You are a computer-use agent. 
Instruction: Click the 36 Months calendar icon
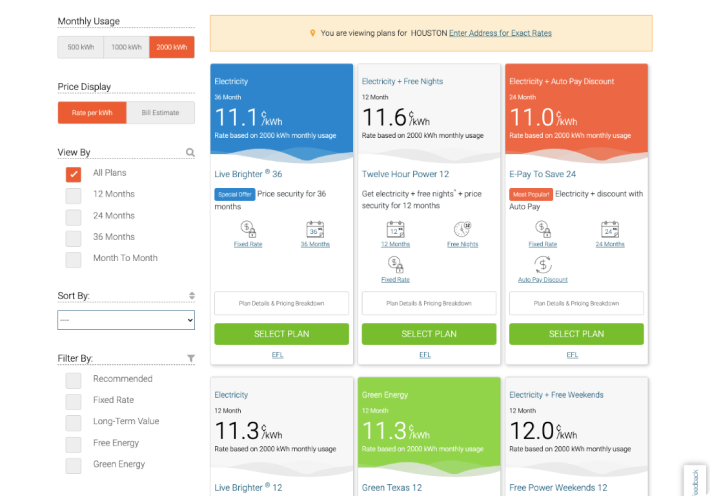pos(315,229)
